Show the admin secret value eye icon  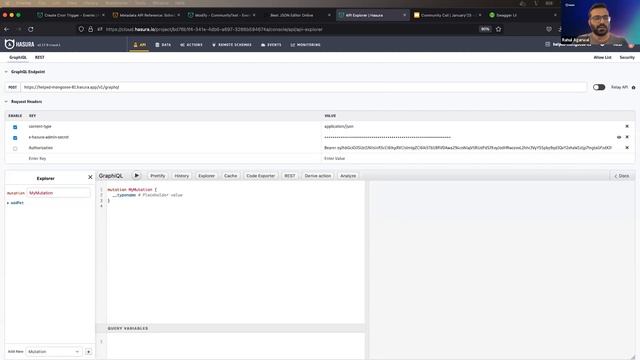coord(619,137)
